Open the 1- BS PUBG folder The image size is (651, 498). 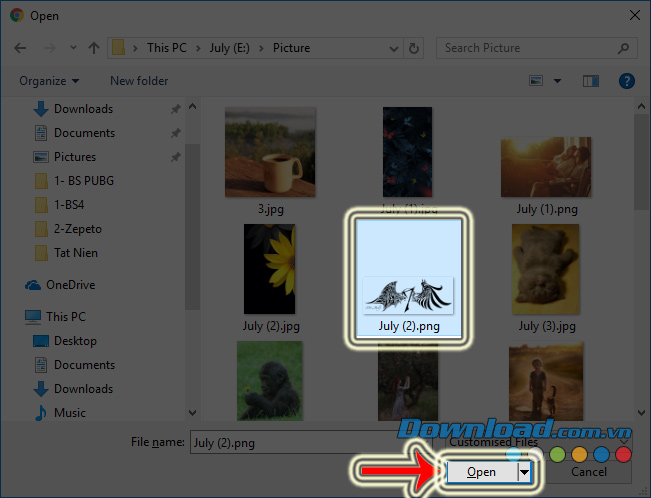74,181
